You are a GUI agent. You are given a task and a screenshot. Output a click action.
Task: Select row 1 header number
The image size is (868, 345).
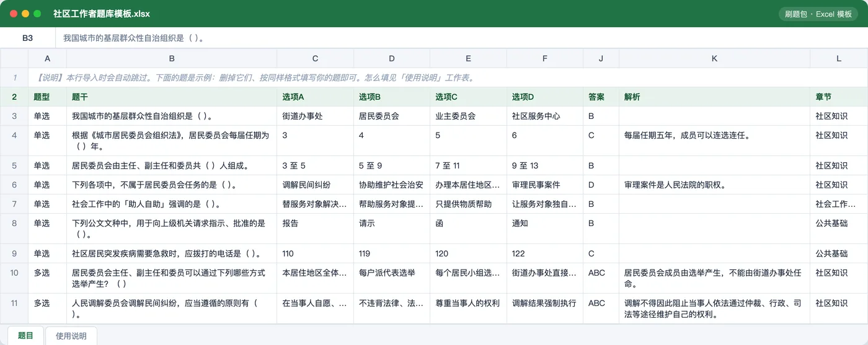pyautogui.click(x=14, y=78)
